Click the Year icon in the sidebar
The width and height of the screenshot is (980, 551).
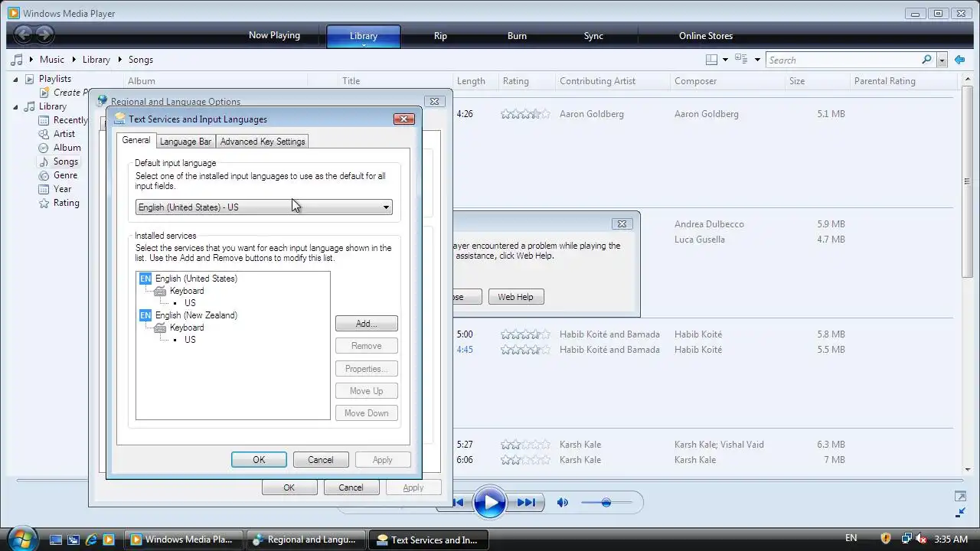click(44, 189)
